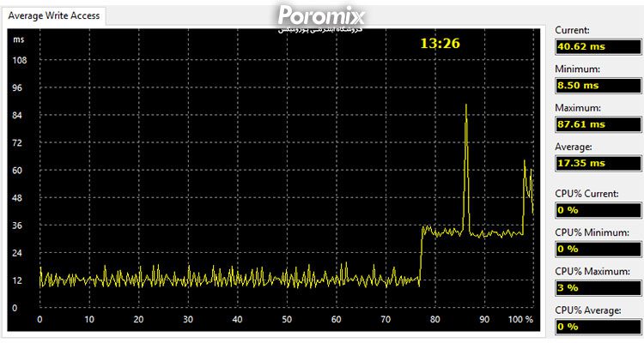Click the CPU% Maximum value 3 %
This screenshot has height=343, width=644.
tap(598, 287)
